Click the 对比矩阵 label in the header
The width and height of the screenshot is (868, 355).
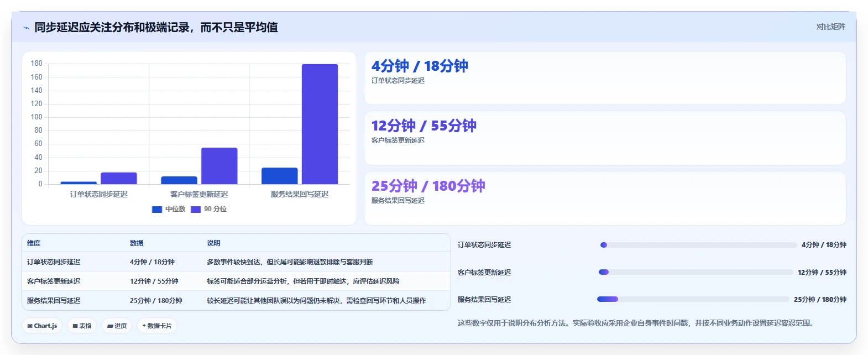[x=830, y=27]
